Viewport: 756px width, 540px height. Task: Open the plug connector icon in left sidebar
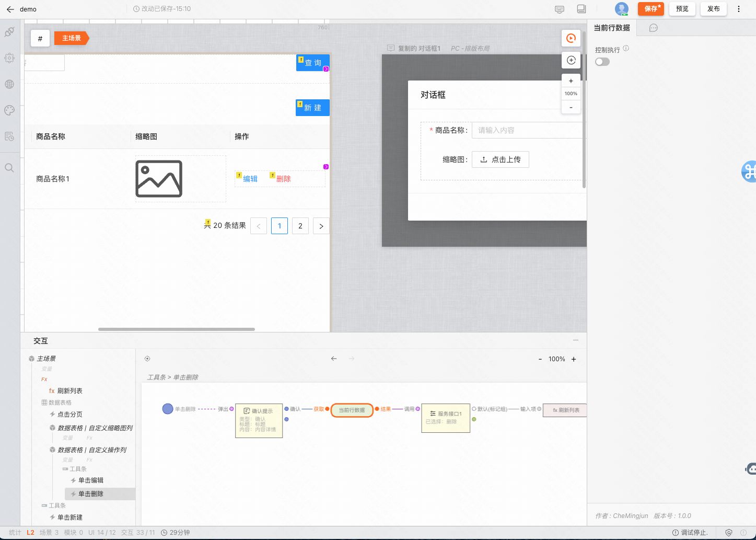[9, 32]
